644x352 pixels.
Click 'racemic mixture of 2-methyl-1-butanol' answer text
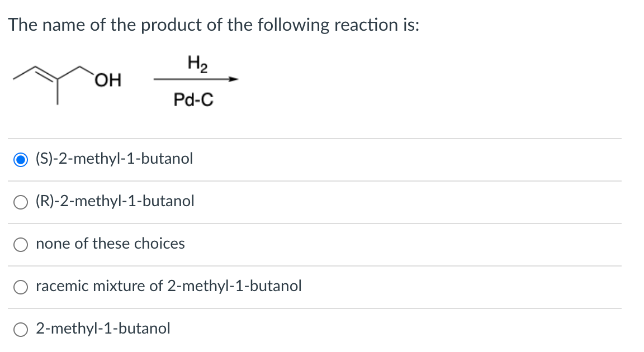pyautogui.click(x=168, y=286)
